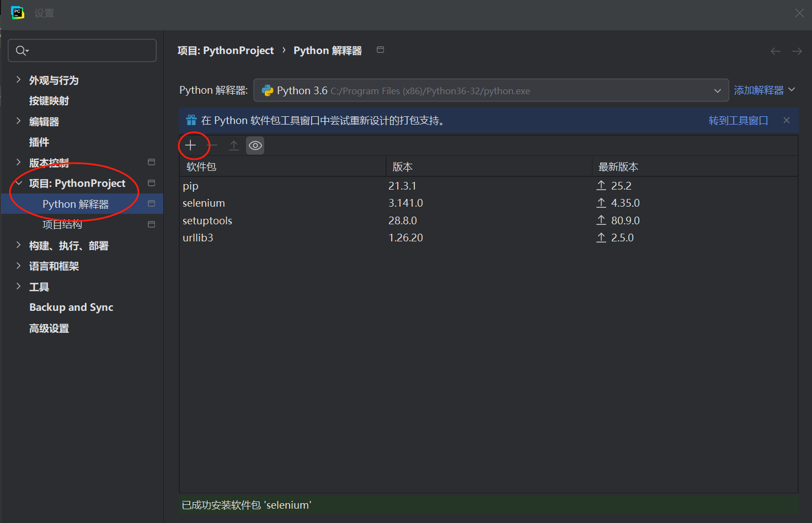Select the selenium package row
This screenshot has width=812, height=523.
[489, 203]
